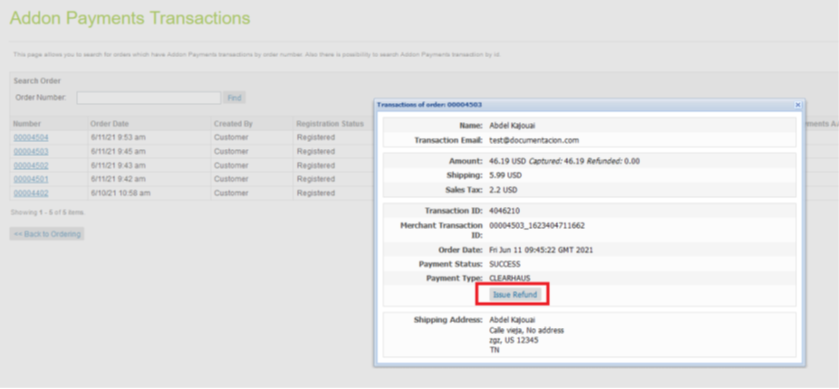Select the date 6/11/21 9:43 am

(118, 165)
